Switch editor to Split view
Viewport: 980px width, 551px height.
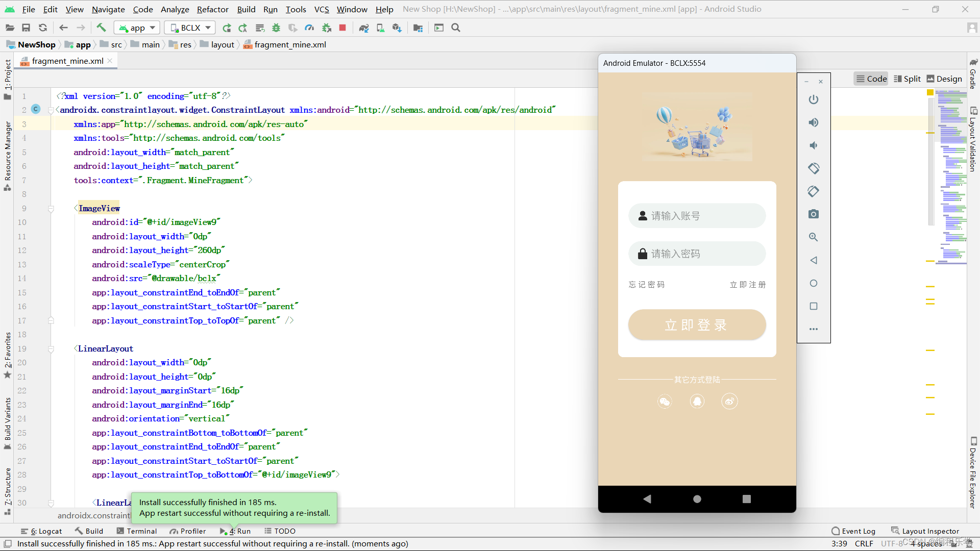907,79
